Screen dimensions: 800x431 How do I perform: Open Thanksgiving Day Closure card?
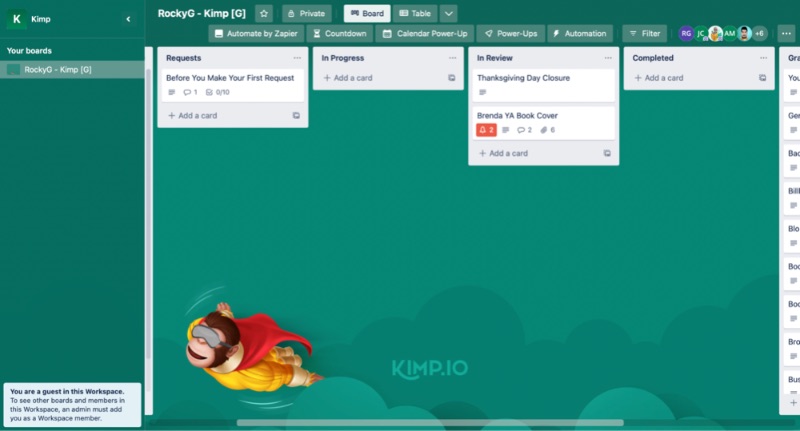pos(543,85)
